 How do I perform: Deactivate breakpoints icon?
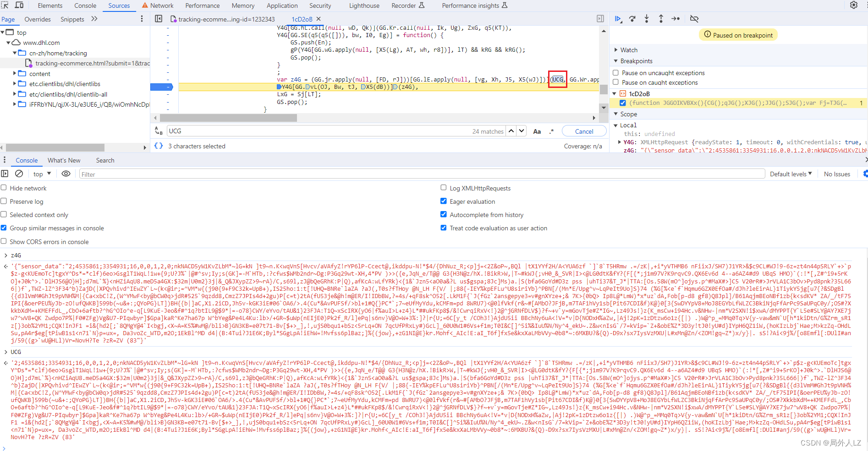tap(694, 19)
